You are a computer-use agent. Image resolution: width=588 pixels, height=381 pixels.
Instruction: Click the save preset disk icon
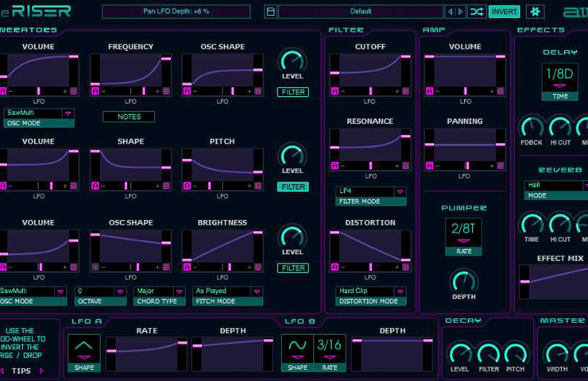[x=270, y=12]
